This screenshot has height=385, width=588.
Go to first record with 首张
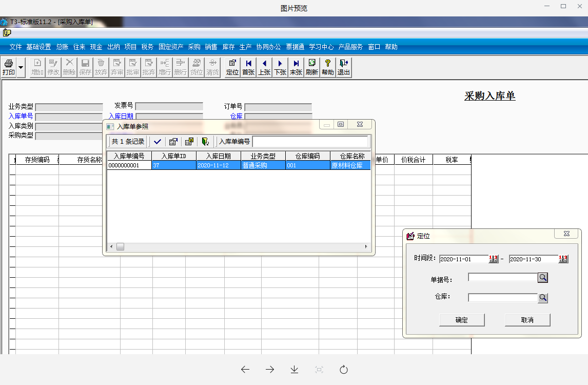click(248, 68)
